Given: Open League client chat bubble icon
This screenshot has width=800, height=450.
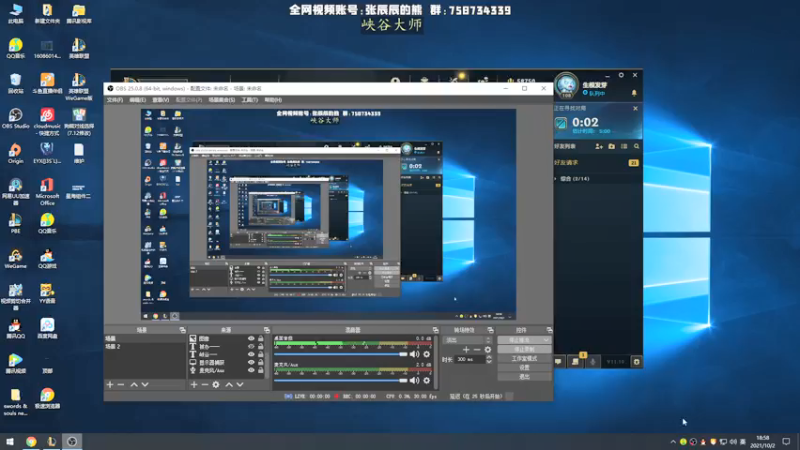Looking at the screenshot, I should tap(559, 362).
